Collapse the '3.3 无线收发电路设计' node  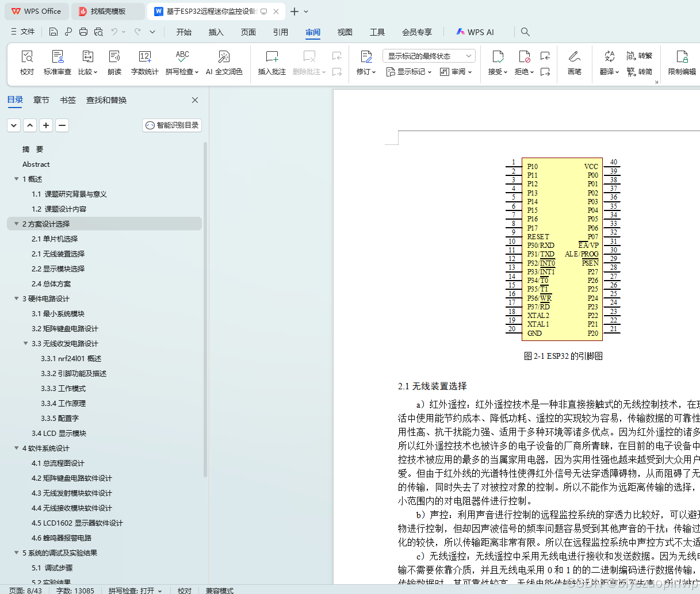(x=25, y=343)
